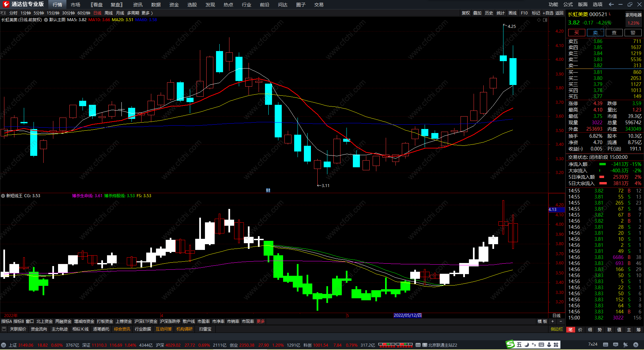Open the 行情 quotes tab

point(57,4)
